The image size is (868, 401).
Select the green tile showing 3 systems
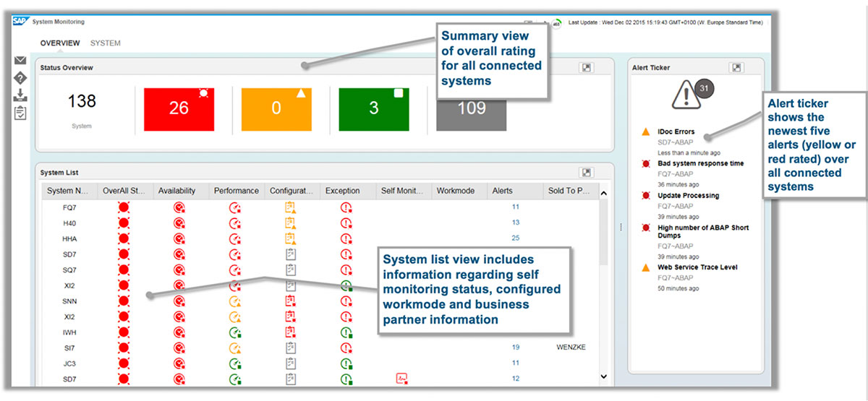(374, 109)
